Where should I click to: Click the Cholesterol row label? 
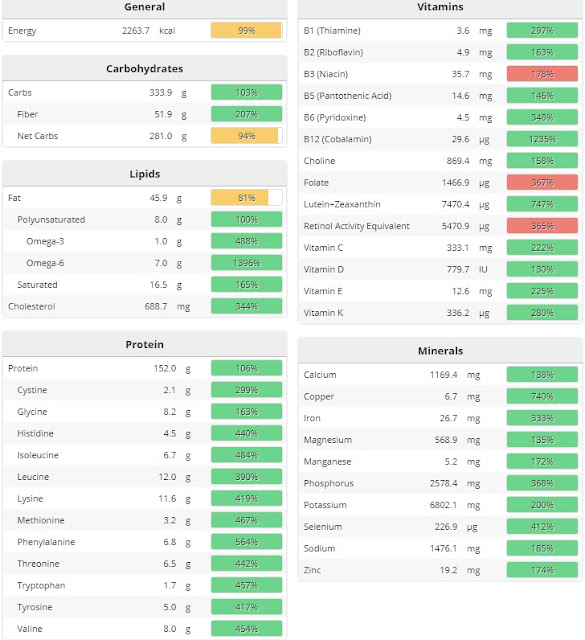click(31, 307)
